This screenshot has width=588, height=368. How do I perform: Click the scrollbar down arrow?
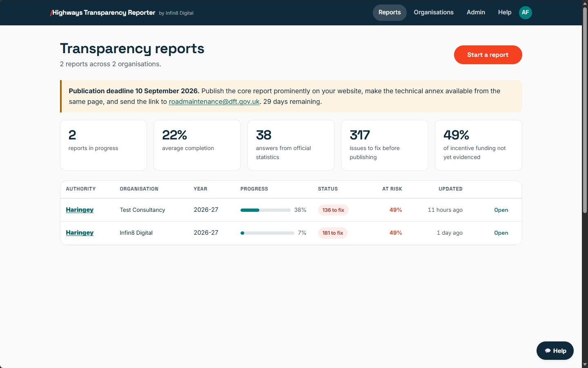(585, 364)
